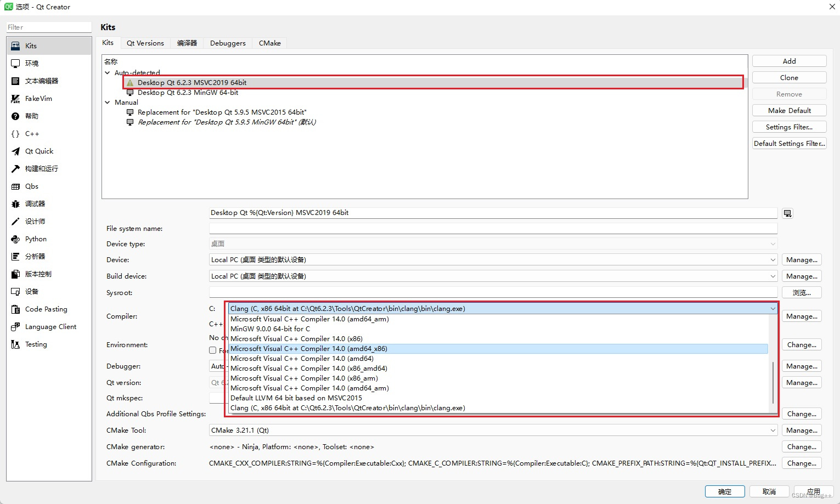Choose Microsoft Visual C++ Compiler 14.0 (x86_amd64)

coord(498,369)
